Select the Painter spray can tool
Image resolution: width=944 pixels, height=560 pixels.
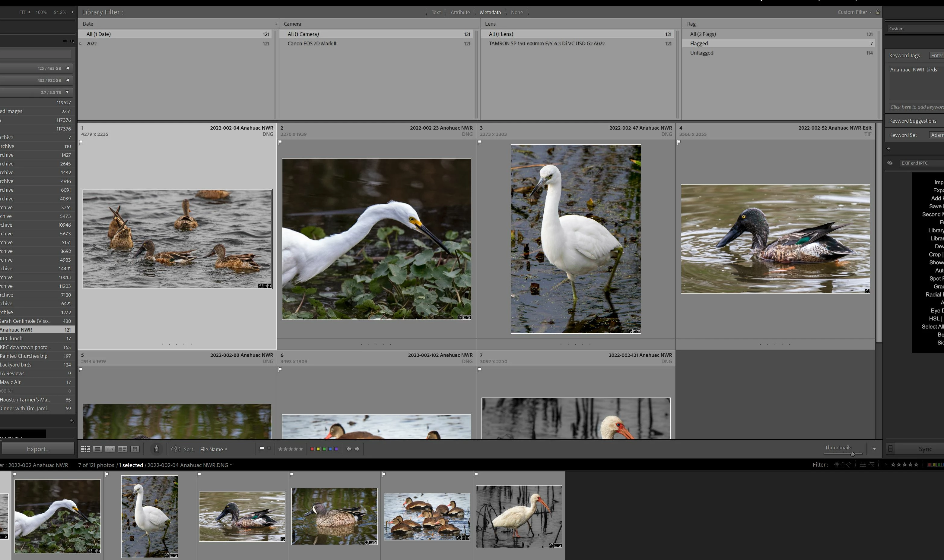click(156, 449)
